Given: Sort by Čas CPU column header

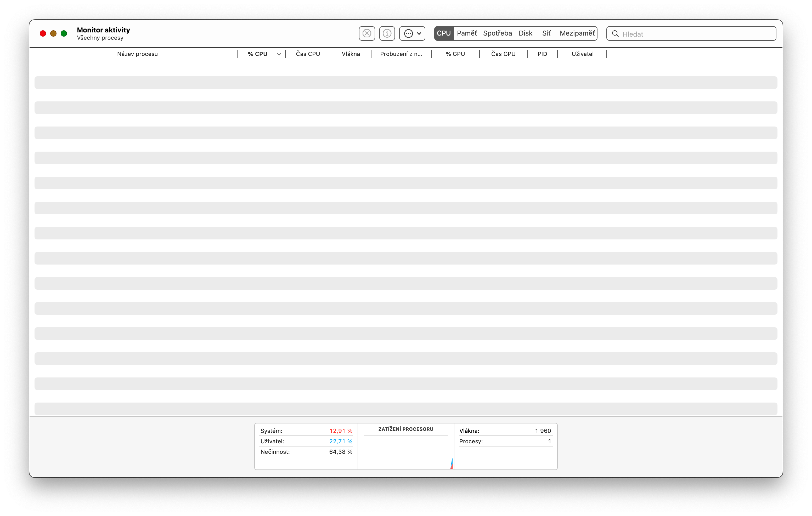Looking at the screenshot, I should point(308,54).
